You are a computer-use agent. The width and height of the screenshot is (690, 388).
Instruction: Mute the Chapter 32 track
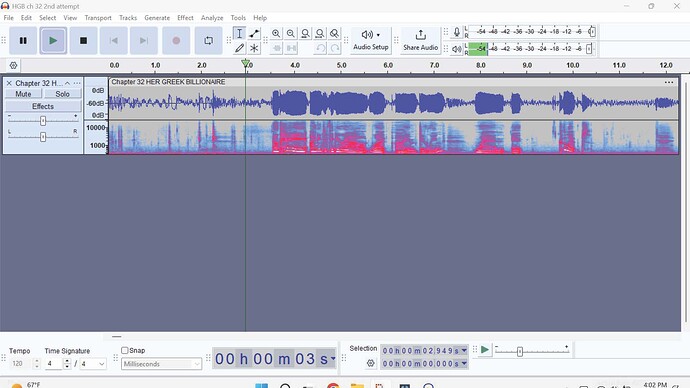click(23, 94)
